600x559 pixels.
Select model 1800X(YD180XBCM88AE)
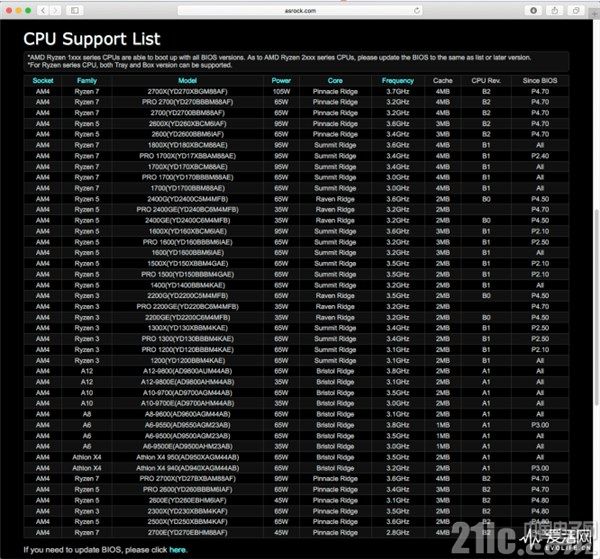point(188,145)
